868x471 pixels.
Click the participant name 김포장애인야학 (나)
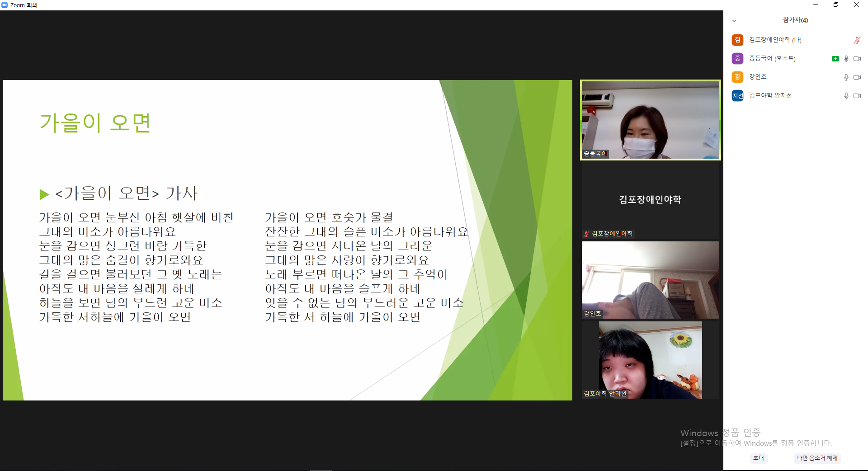[x=775, y=40]
